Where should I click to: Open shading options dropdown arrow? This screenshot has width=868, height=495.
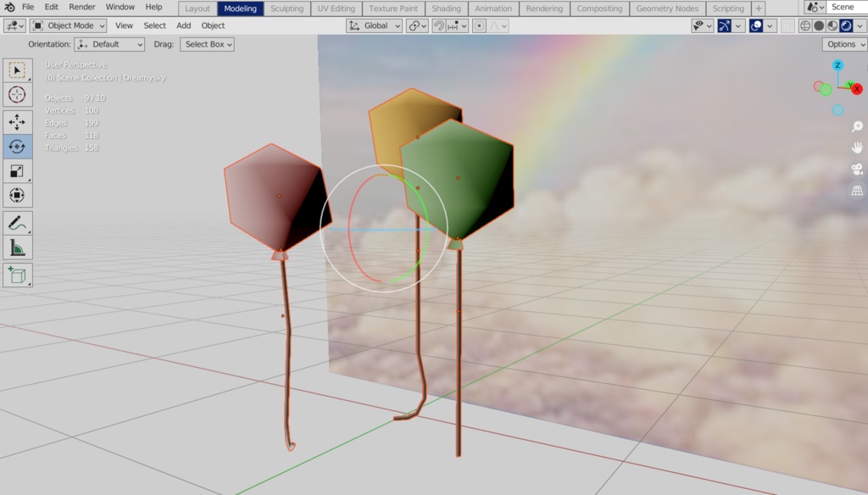pos(860,25)
